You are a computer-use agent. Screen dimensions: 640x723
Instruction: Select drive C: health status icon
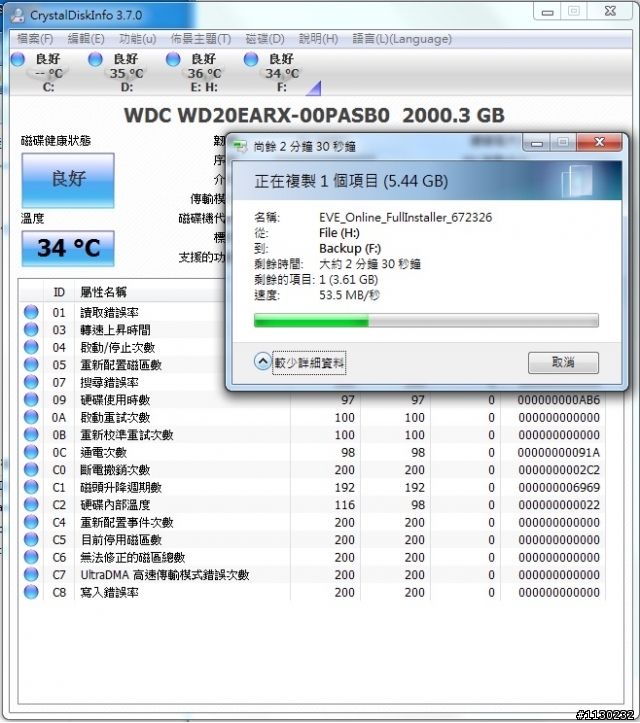18,59
